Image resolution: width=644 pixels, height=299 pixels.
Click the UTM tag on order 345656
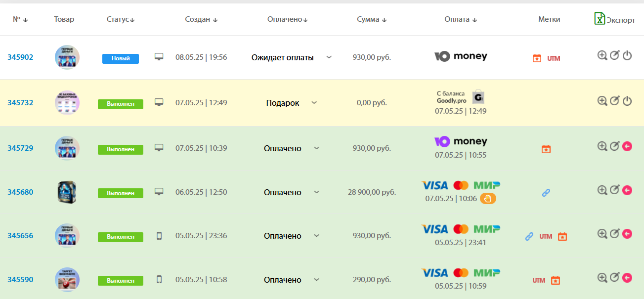coord(546,236)
